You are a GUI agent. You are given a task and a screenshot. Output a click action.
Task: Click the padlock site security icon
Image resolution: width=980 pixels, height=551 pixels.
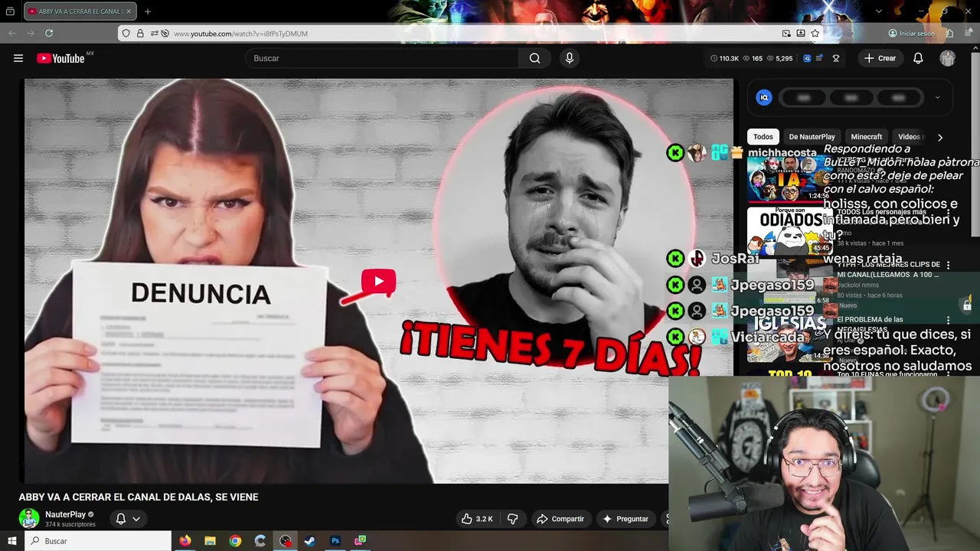pyautogui.click(x=140, y=34)
